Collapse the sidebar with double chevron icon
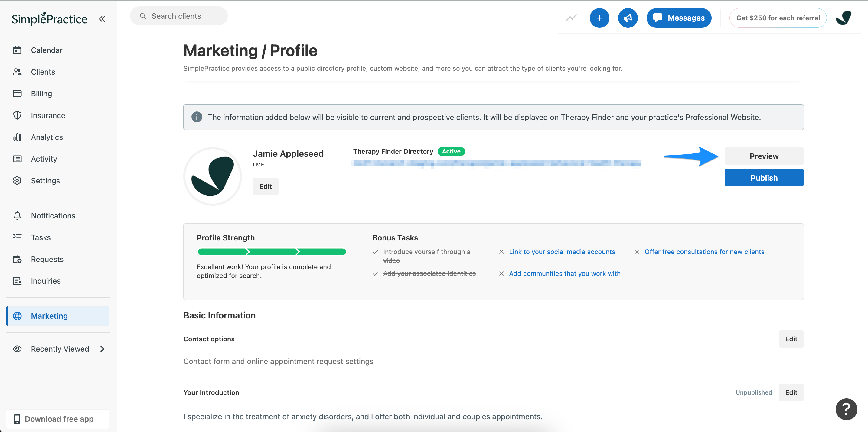The image size is (868, 432). click(x=102, y=19)
